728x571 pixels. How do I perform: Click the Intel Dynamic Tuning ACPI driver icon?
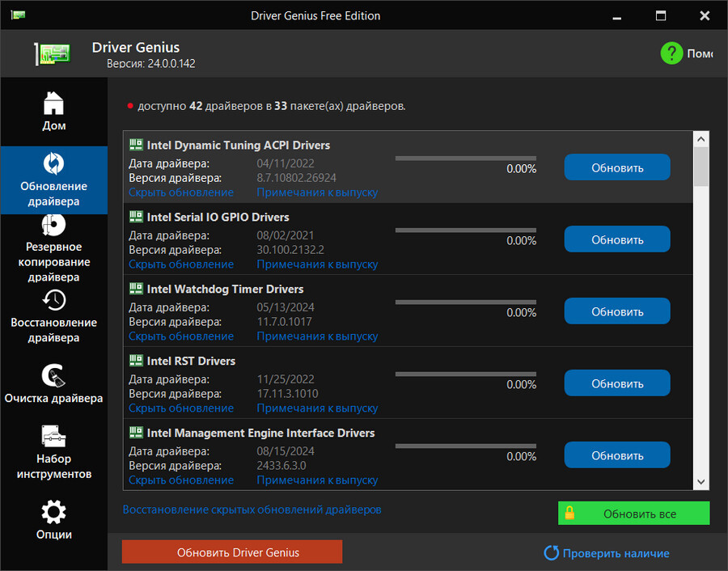coord(136,145)
